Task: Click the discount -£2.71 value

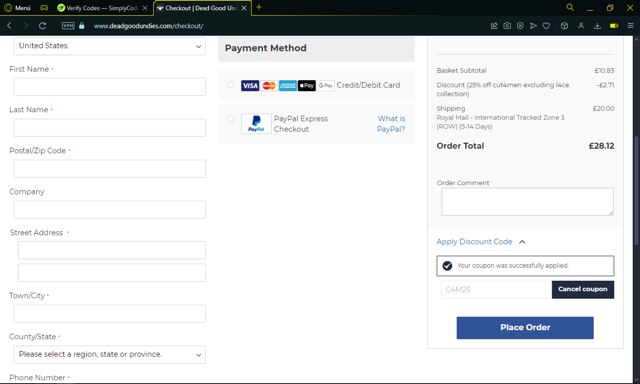Action: tap(605, 85)
